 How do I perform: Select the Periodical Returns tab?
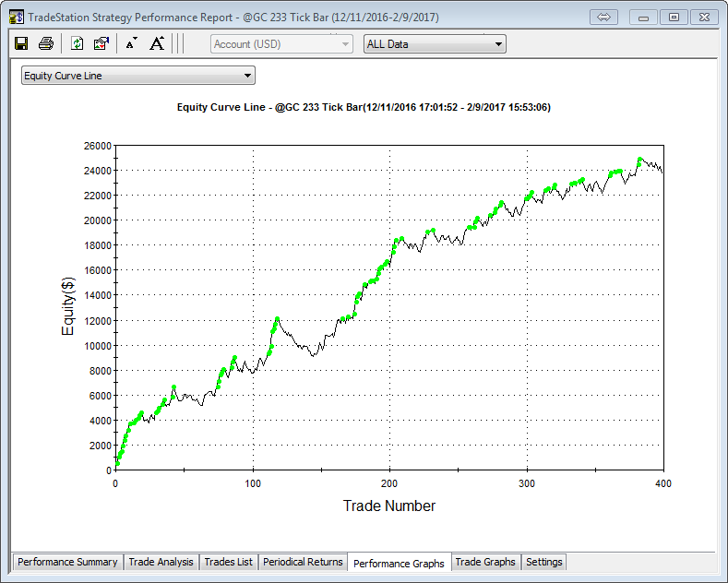(x=303, y=562)
